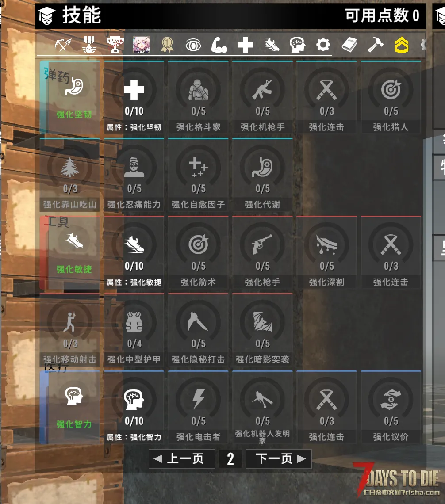The height and width of the screenshot is (504, 445).
Task: Go to previous page 上一页
Action: (x=182, y=458)
